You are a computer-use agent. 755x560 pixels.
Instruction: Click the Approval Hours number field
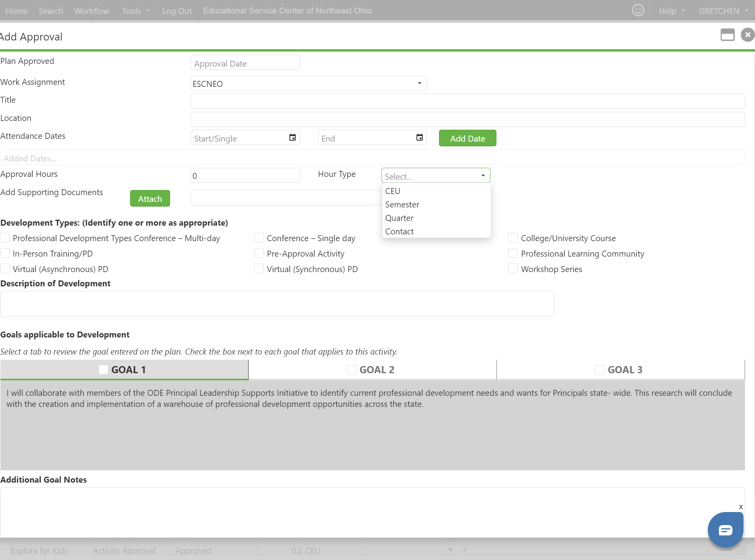click(245, 175)
